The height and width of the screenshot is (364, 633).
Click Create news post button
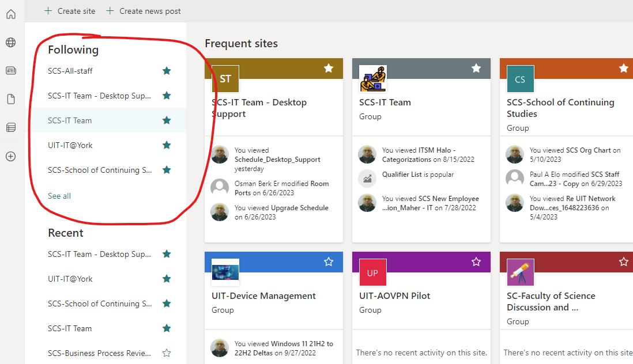(x=144, y=11)
